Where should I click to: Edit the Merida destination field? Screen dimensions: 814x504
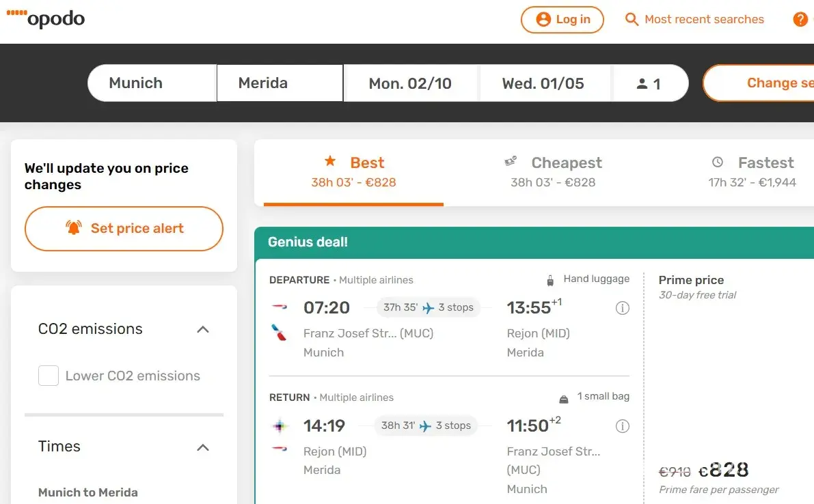pyautogui.click(x=280, y=83)
